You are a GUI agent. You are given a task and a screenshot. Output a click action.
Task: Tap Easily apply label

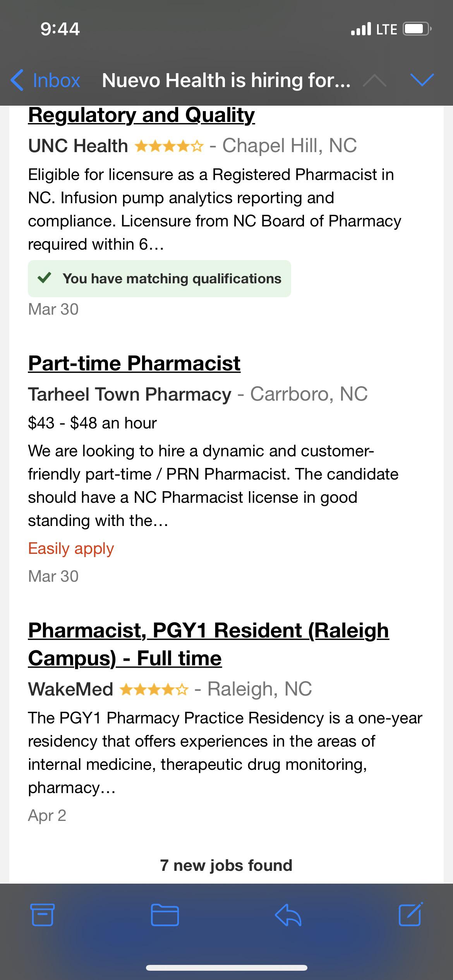pos(71,548)
